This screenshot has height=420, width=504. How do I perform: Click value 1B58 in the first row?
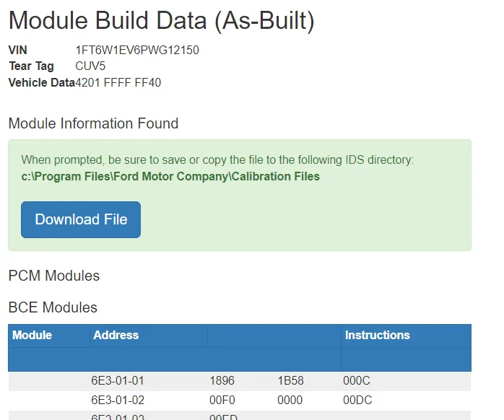(x=290, y=381)
